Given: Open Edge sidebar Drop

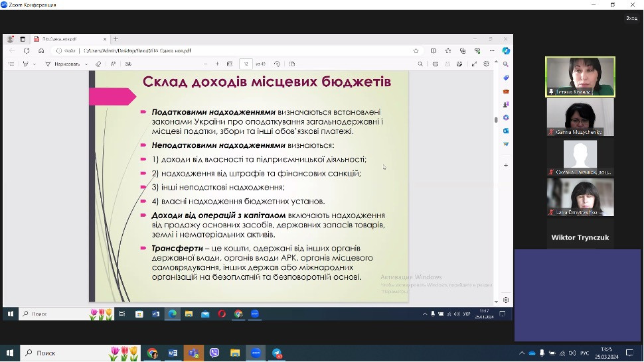Looking at the screenshot, I should click(506, 144).
